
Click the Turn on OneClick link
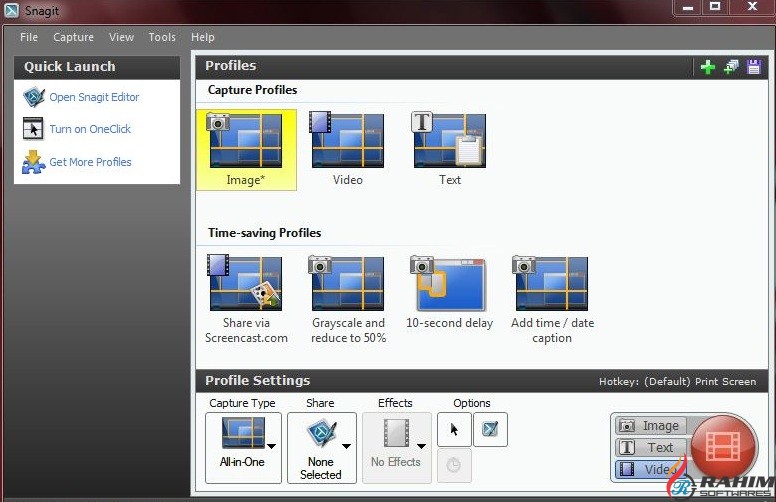[90, 129]
